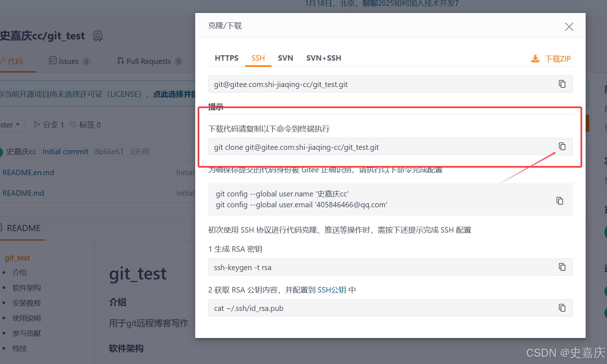This screenshot has width=607, height=364.
Task: Click the top banner 1月18日 北京 announcement
Action: coord(382,4)
